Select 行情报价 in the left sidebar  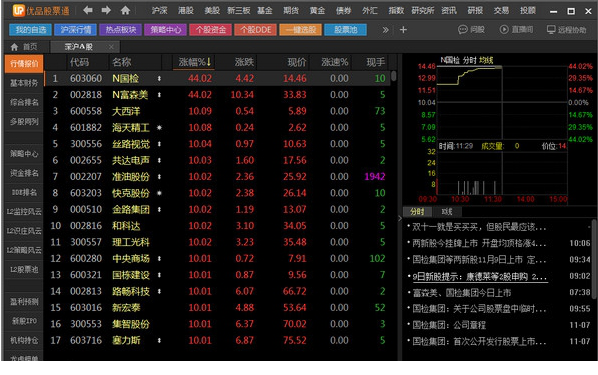24,64
